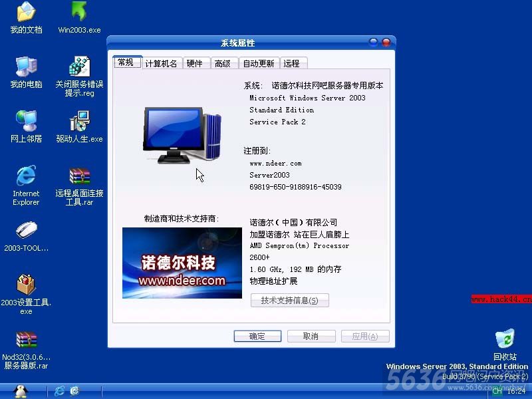Click the blue help button in the title bar
Screen dimensions: 532x399
coord(373,43)
